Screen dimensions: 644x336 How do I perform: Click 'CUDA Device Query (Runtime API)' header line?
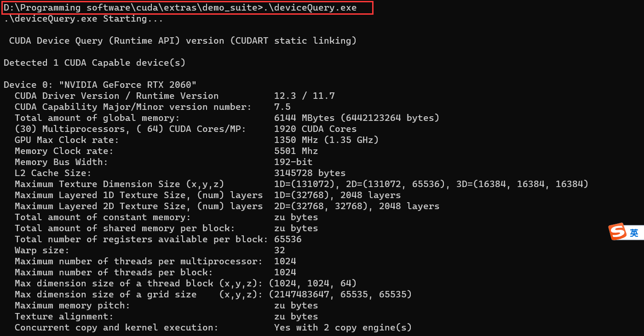[x=183, y=41]
